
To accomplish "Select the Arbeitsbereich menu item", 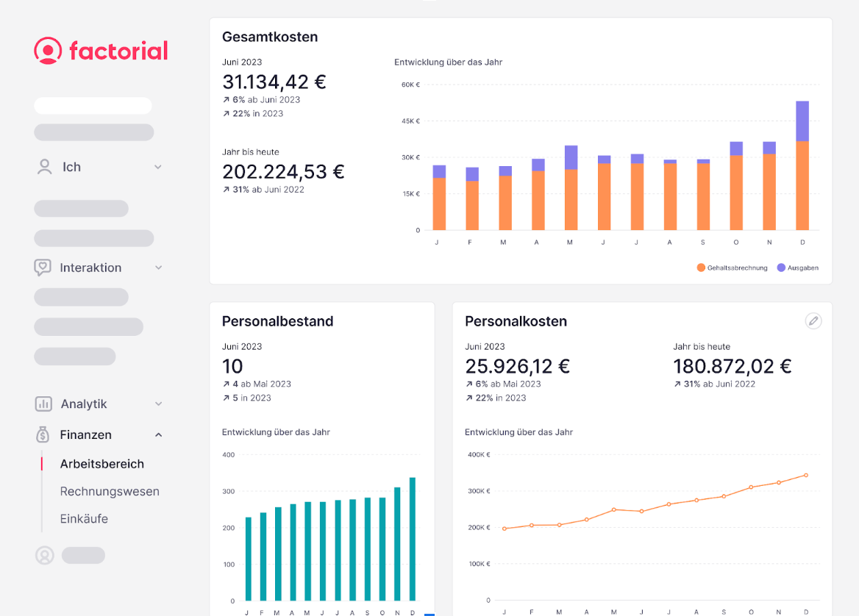I will pyautogui.click(x=101, y=464).
